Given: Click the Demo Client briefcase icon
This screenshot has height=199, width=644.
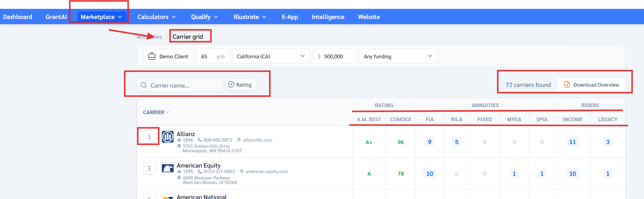Looking at the screenshot, I should pyautogui.click(x=152, y=56).
